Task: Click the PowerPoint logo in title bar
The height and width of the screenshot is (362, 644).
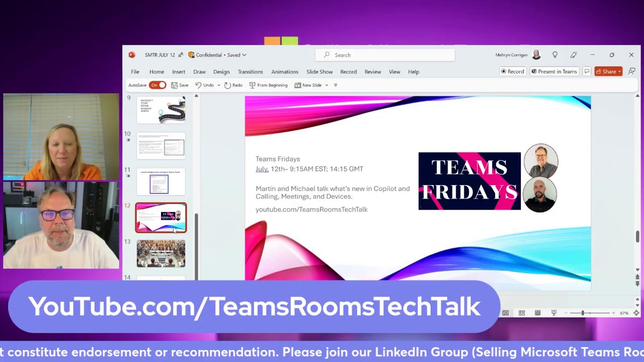Action: [132, 55]
